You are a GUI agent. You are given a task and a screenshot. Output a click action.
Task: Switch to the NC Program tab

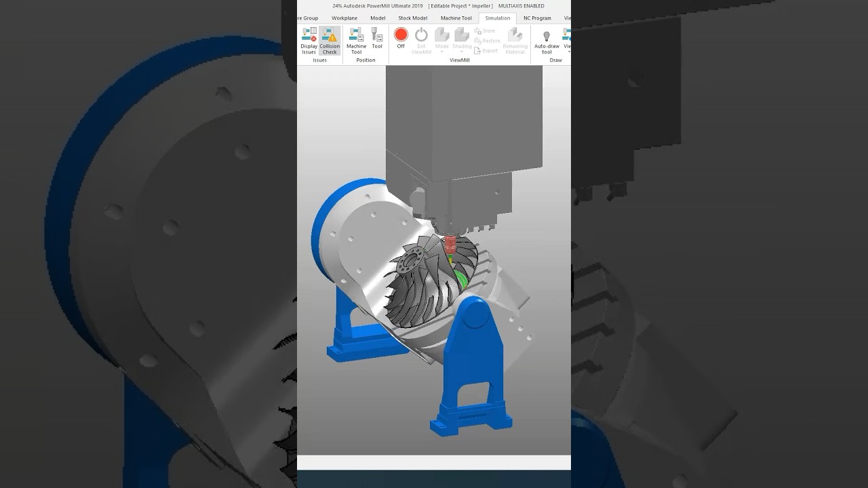[537, 18]
